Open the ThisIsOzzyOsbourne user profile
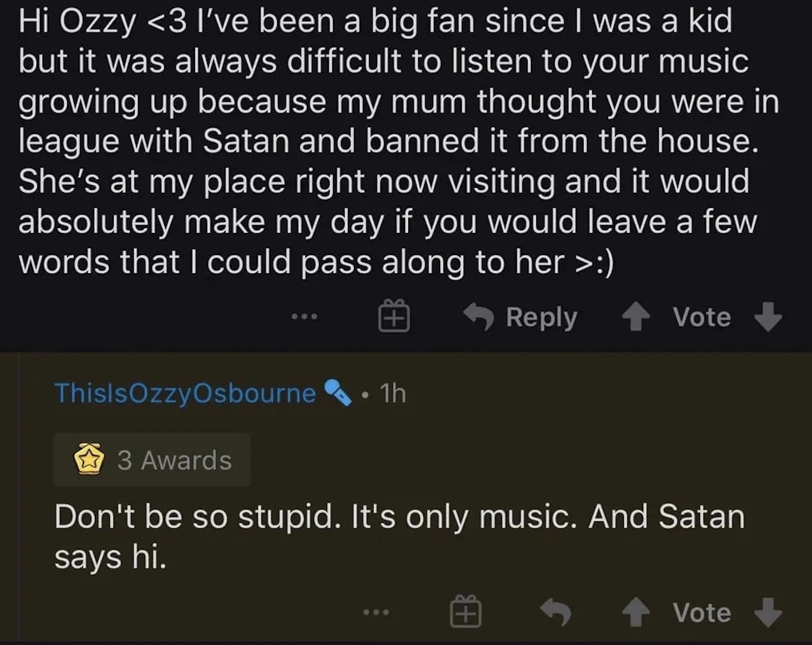 [x=185, y=393]
